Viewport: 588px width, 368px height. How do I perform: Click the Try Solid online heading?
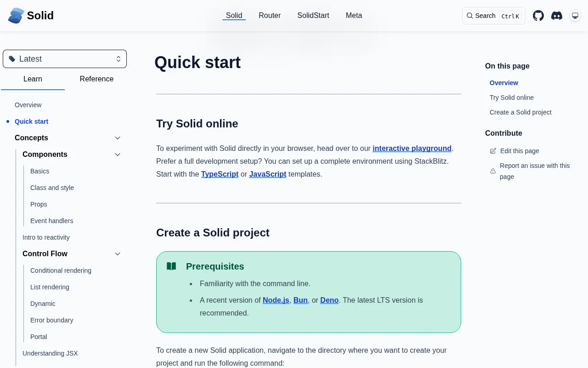click(197, 124)
